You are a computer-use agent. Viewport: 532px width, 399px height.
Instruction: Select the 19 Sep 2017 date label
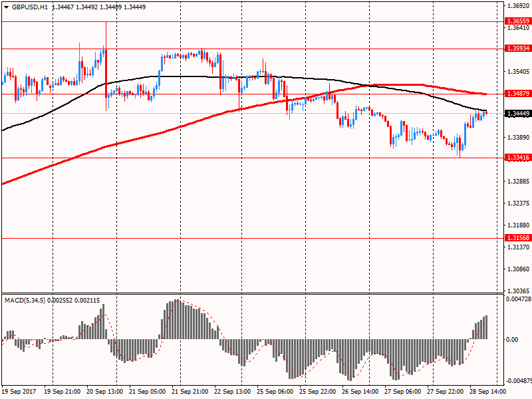tap(19, 392)
